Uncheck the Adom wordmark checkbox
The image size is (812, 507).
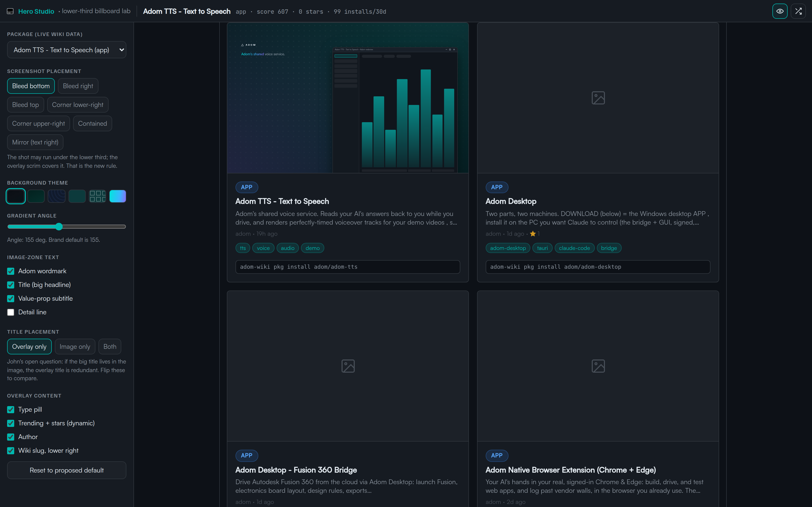click(x=11, y=271)
